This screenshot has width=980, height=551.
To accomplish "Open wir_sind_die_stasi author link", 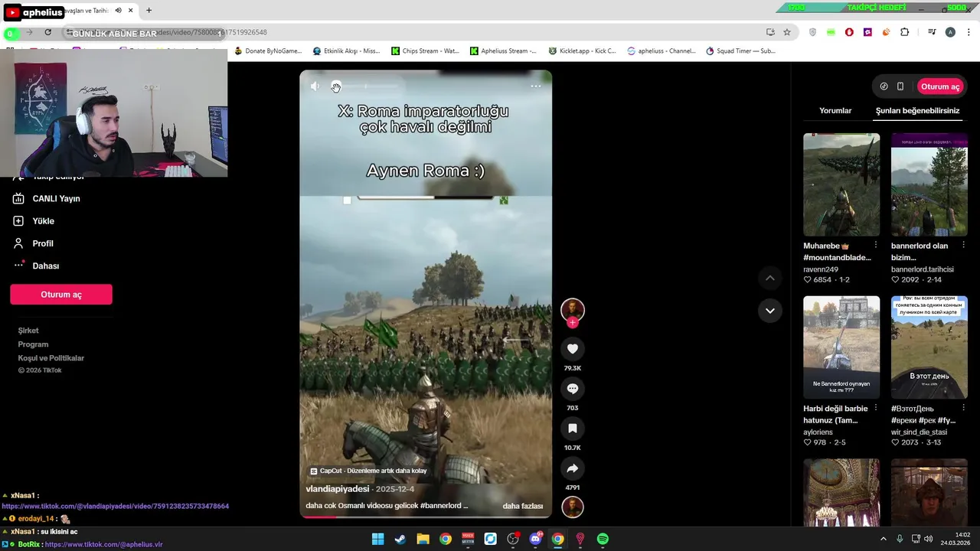I will pos(919,432).
